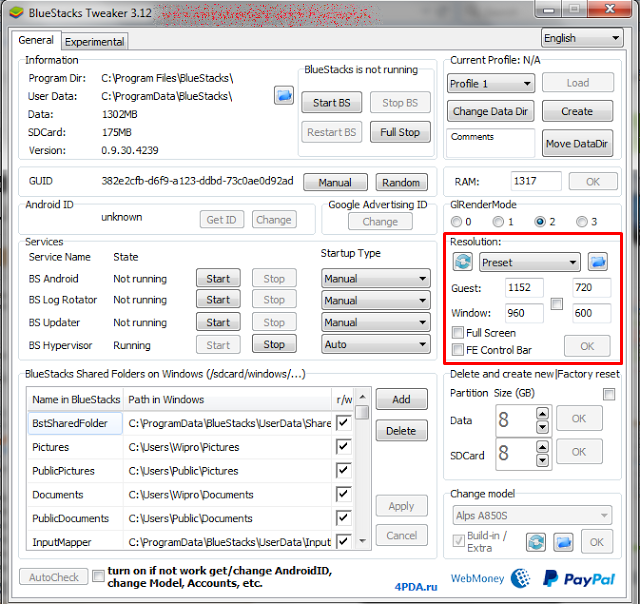The width and height of the screenshot is (640, 604).
Task: Open the resolution folder icon beside Preset
Action: 598,262
